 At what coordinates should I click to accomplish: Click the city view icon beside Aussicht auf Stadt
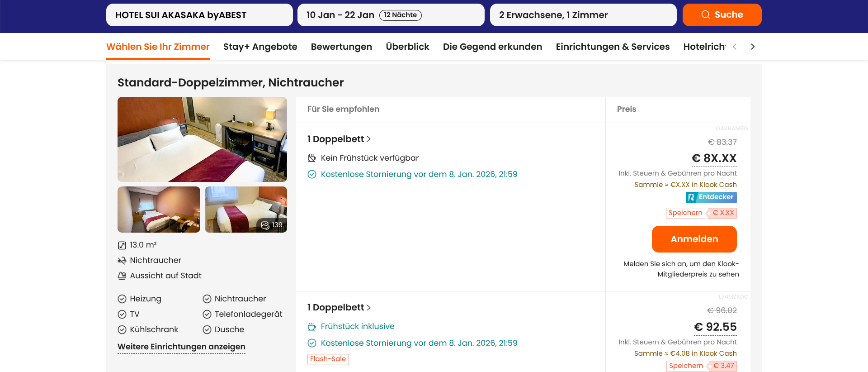click(122, 276)
